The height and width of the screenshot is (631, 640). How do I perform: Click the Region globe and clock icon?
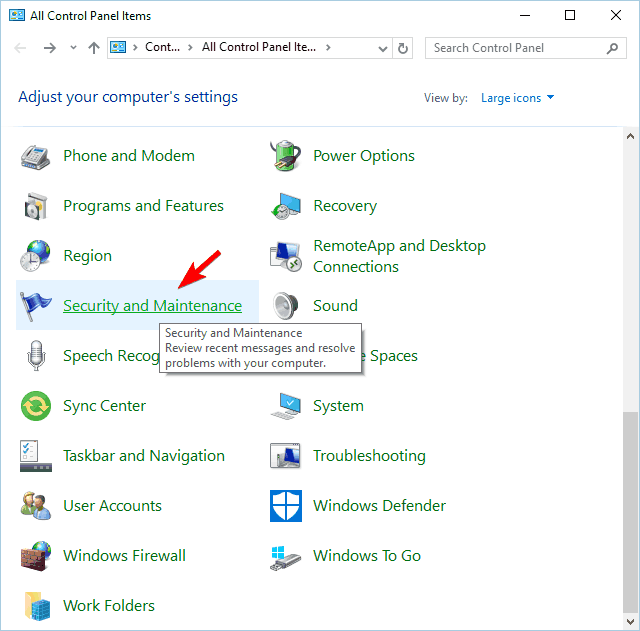(36, 256)
